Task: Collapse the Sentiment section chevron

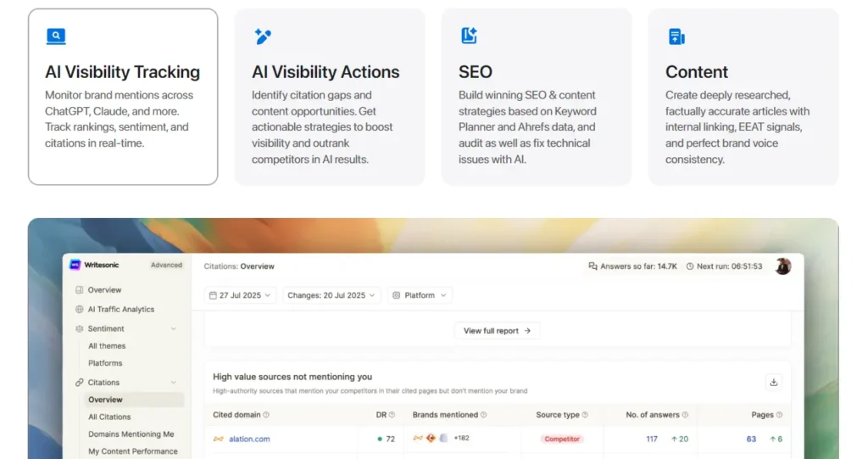Action: (173, 328)
